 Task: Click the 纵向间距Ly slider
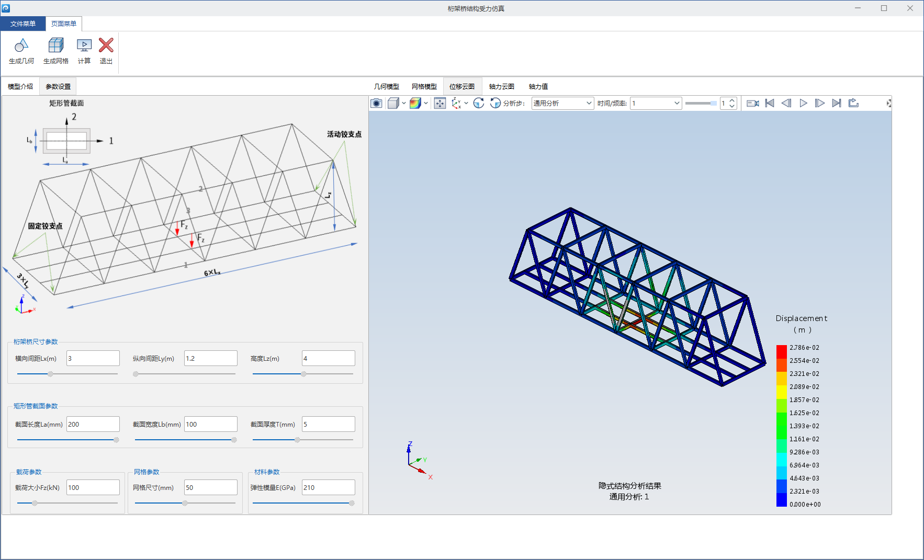[x=185, y=374]
